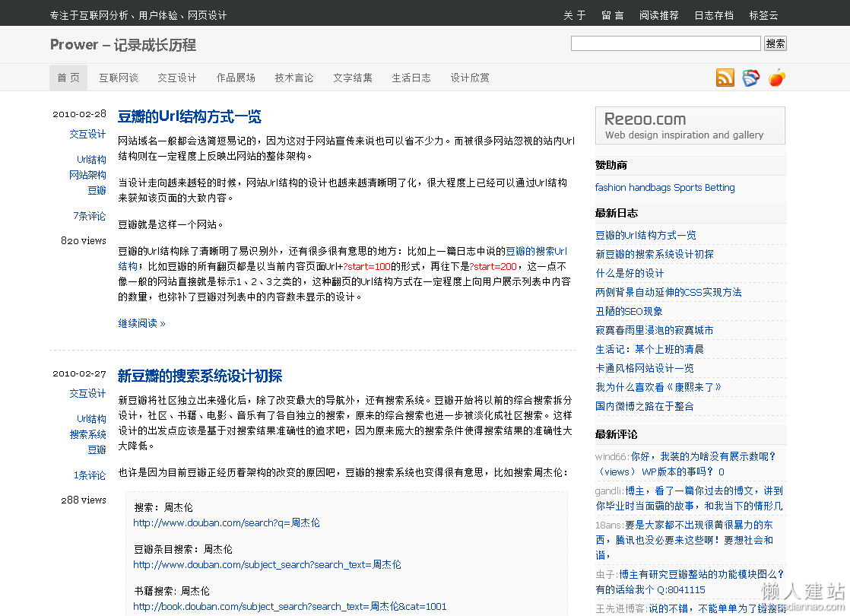Open sidebar link 国内微博之路在于整合

[645, 405]
